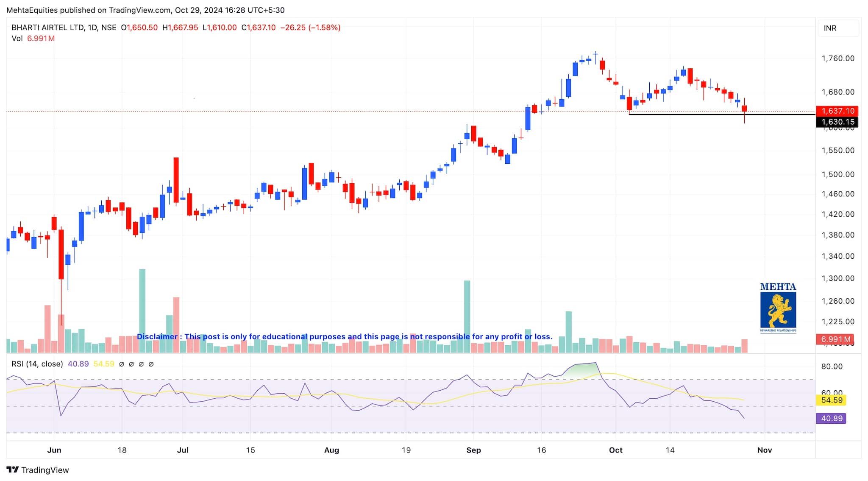Click the 80.00 RSI scale label

[832, 366]
